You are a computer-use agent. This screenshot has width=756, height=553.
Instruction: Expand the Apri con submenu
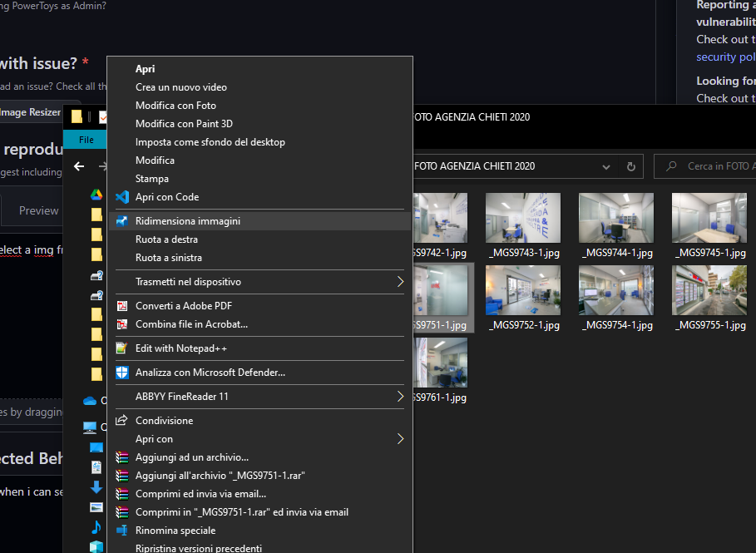[x=400, y=439]
